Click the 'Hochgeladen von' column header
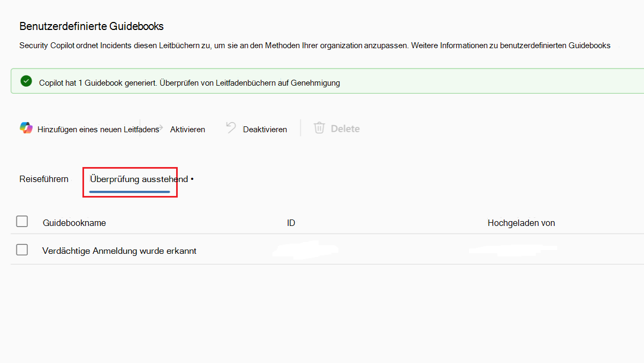644x363 pixels. coord(521,222)
